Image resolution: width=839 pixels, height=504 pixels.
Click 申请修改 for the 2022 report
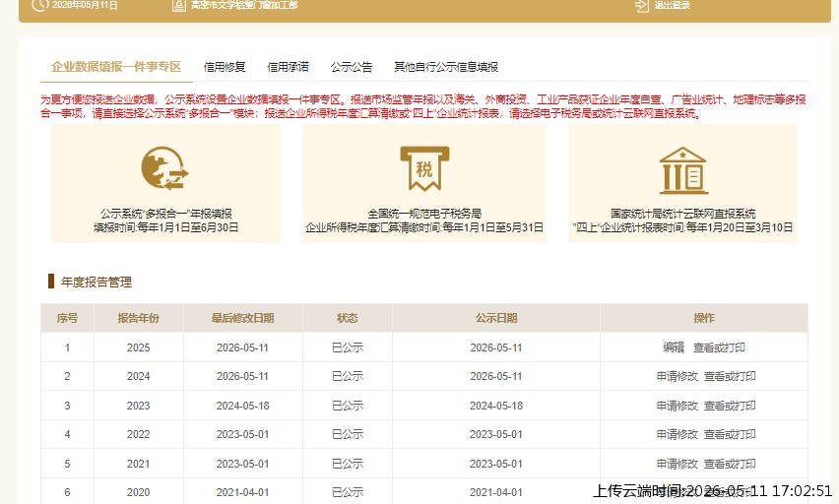pyautogui.click(x=678, y=434)
